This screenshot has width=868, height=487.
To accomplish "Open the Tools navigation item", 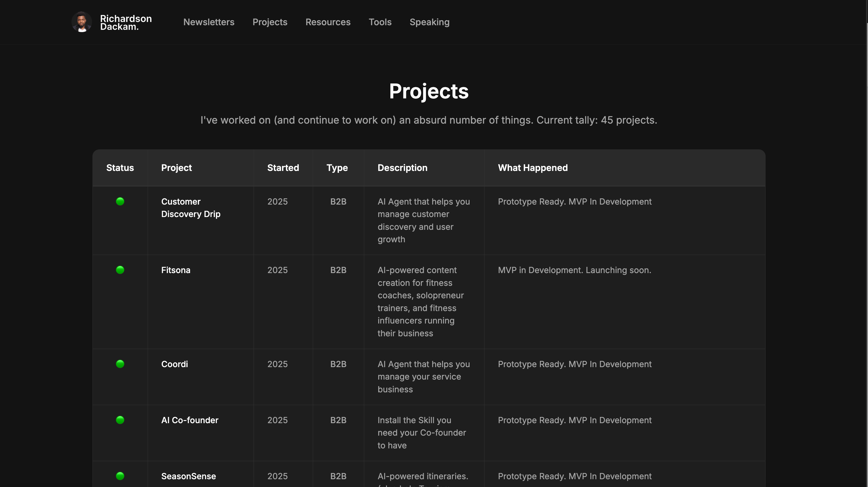I will pyautogui.click(x=380, y=22).
